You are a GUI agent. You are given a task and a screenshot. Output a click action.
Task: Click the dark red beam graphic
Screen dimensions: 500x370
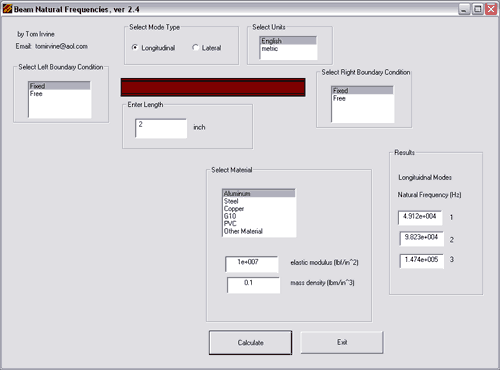click(213, 87)
